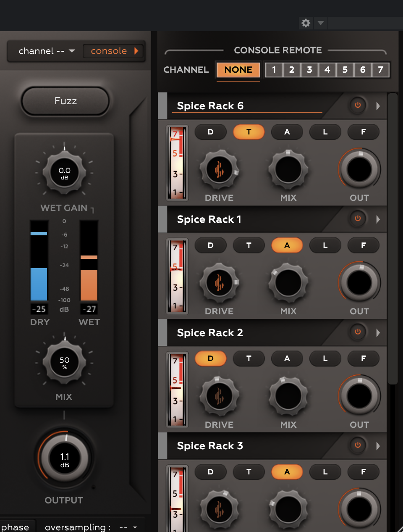Viewport: 403px width, 532px height.
Task: Expand Spice Rack 1 arrow
Action: [x=378, y=219]
